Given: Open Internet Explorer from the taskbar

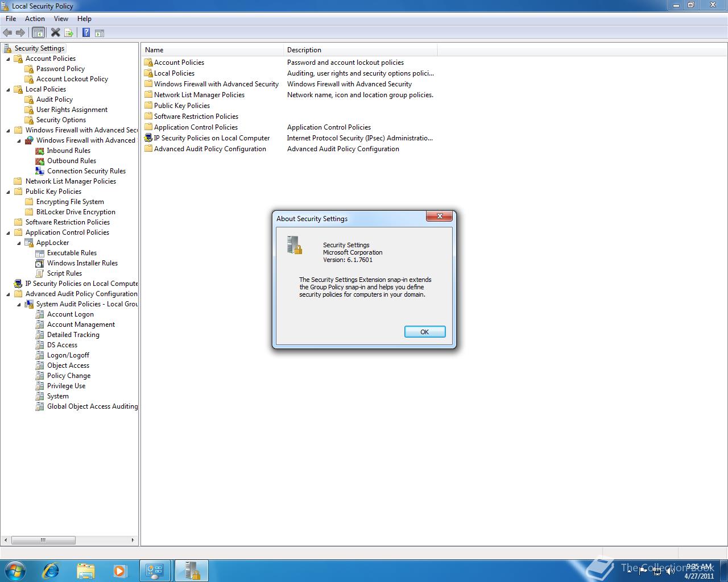Looking at the screenshot, I should tap(51, 570).
